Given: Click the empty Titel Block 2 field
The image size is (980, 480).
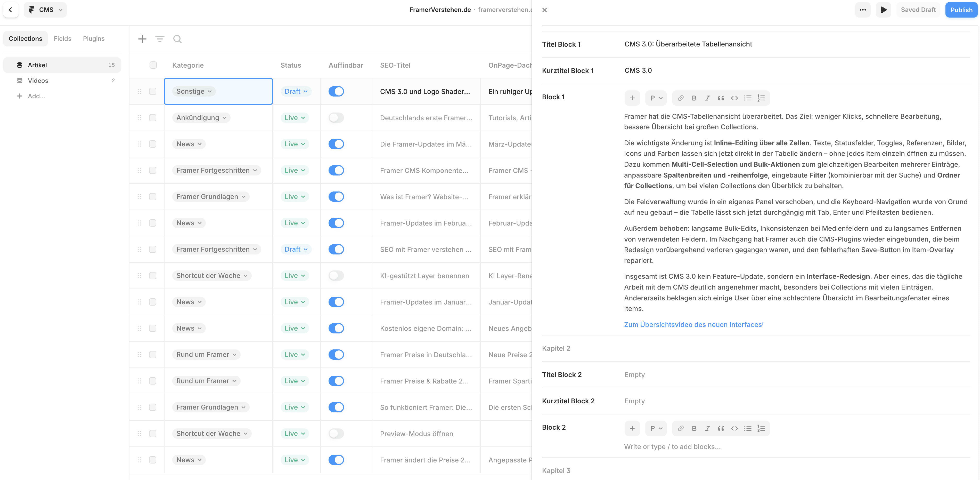Looking at the screenshot, I should point(797,374).
